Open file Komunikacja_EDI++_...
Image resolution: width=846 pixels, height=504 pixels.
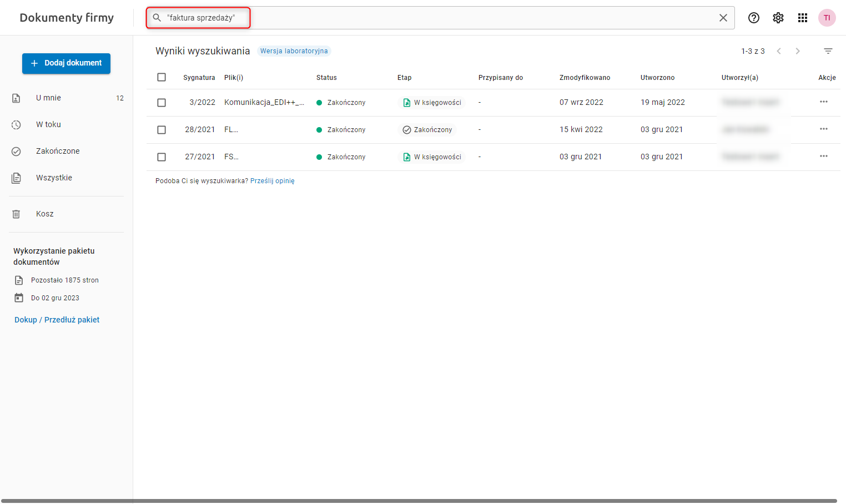point(264,102)
